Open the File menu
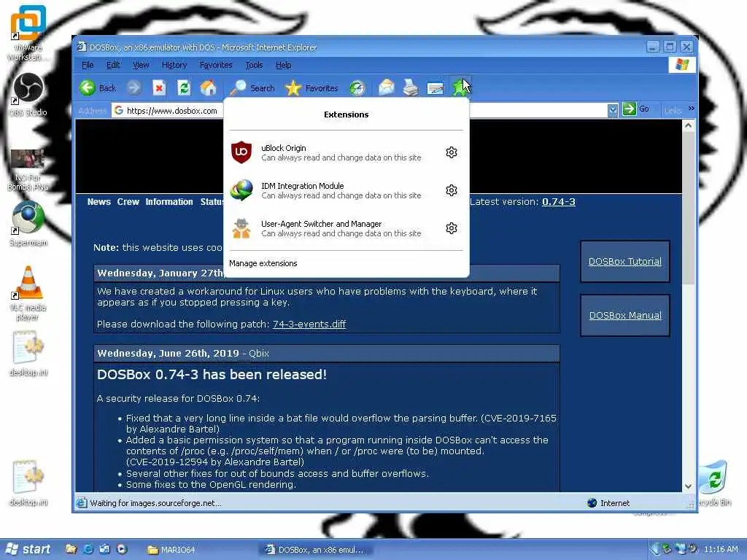Image resolution: width=747 pixels, height=560 pixels. 88,65
